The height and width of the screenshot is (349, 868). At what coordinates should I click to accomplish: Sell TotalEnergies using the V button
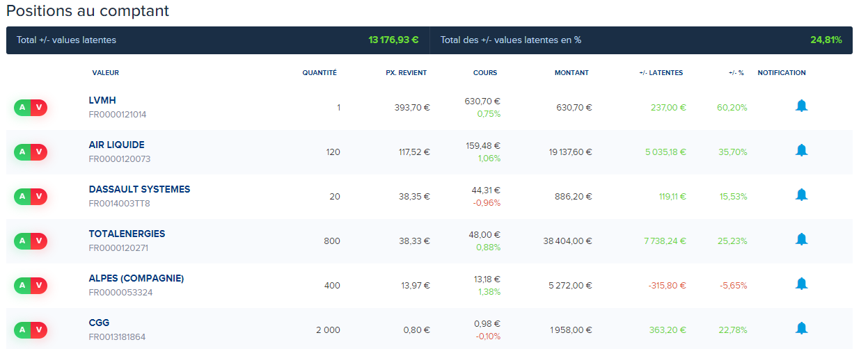[39, 241]
